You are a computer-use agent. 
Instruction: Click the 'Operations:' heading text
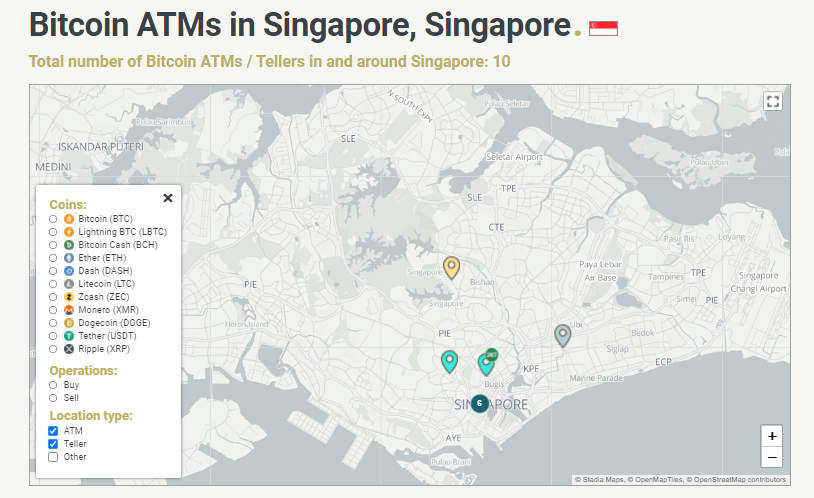pyautogui.click(x=84, y=371)
